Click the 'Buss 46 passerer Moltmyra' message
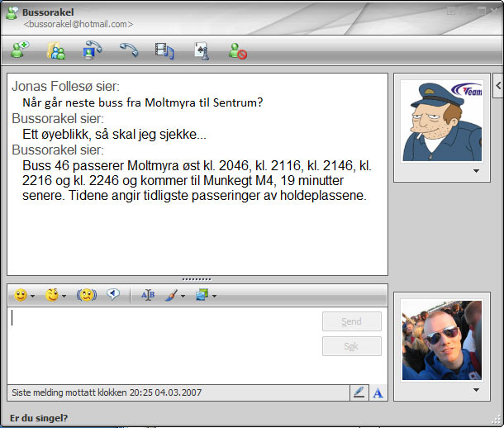 pos(197,180)
